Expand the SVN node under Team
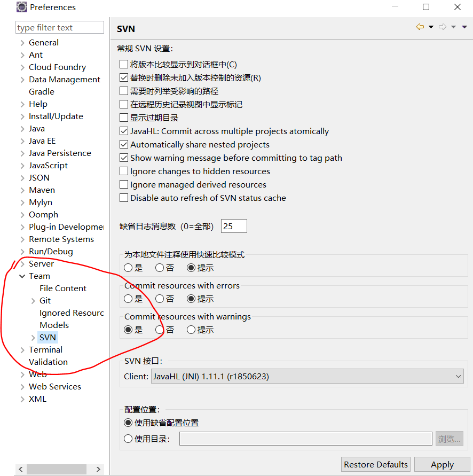473x476 pixels. click(x=33, y=338)
